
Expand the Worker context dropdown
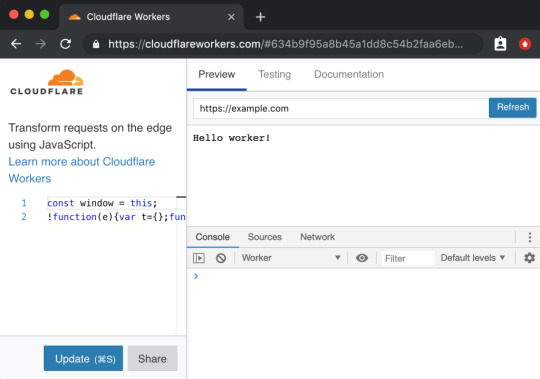tap(291, 258)
